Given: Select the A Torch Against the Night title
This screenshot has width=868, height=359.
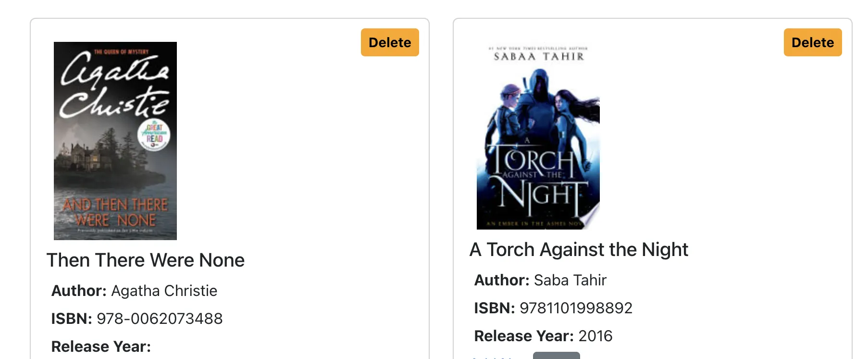Looking at the screenshot, I should tap(579, 250).
